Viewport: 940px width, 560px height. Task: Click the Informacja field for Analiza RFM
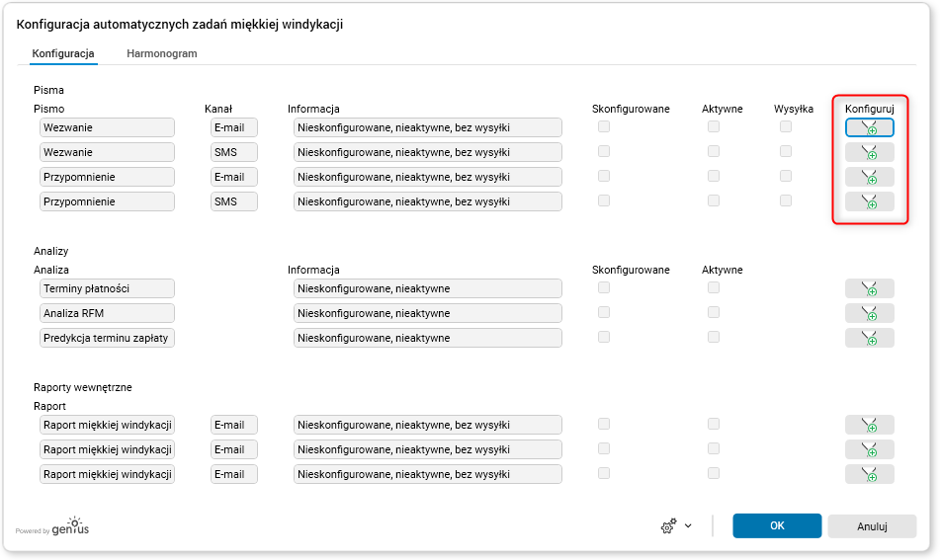(428, 313)
